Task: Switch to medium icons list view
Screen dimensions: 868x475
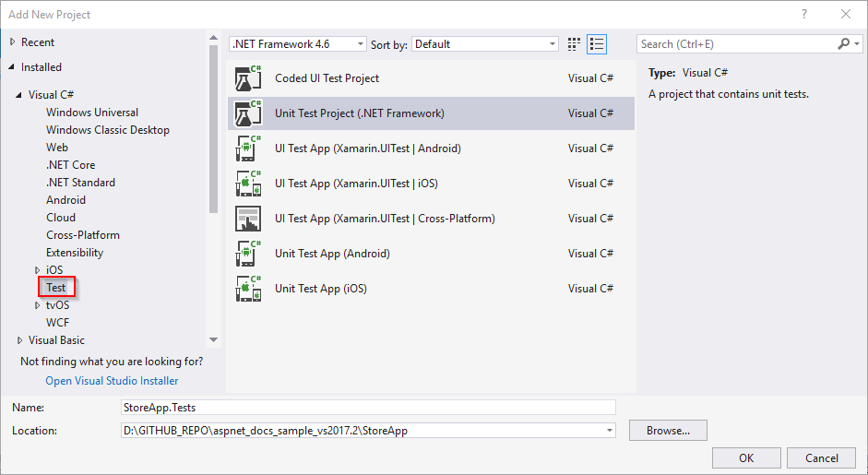Action: pyautogui.click(x=597, y=44)
